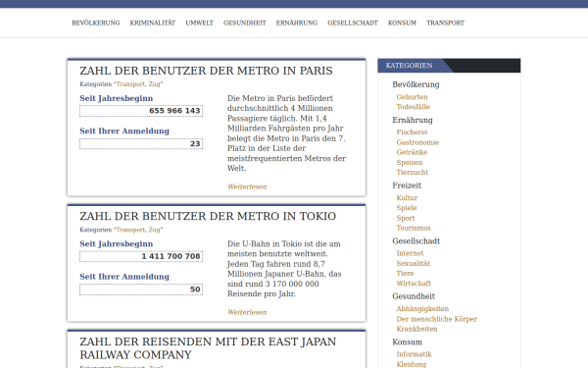Screen dimensions: 588x368
Task: Select the Sexualität category link
Action: (413, 264)
